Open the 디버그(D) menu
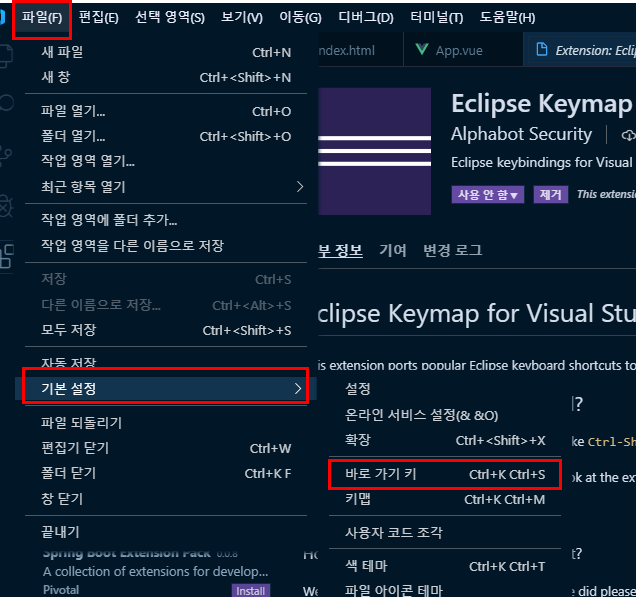 click(366, 17)
